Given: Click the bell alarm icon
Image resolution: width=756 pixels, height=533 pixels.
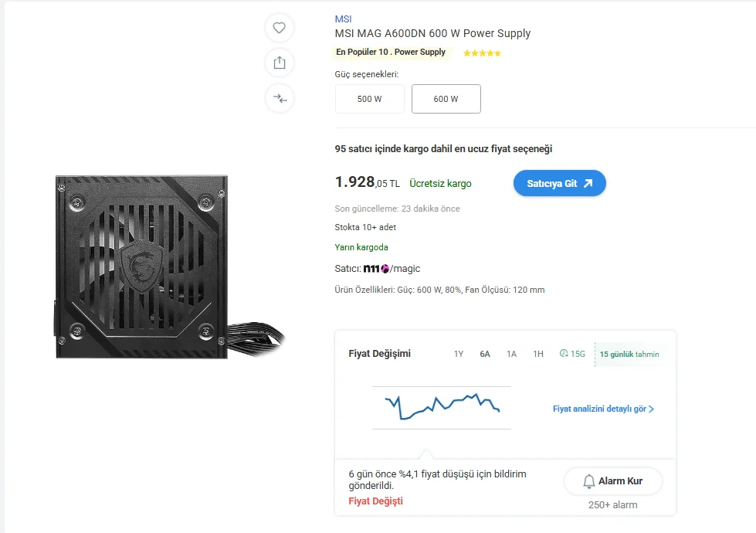Looking at the screenshot, I should (589, 481).
